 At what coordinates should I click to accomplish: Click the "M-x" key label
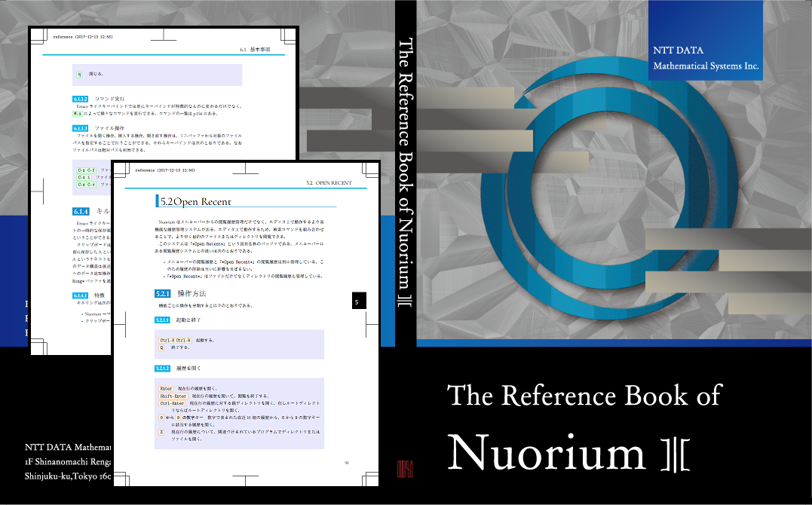pos(77,113)
